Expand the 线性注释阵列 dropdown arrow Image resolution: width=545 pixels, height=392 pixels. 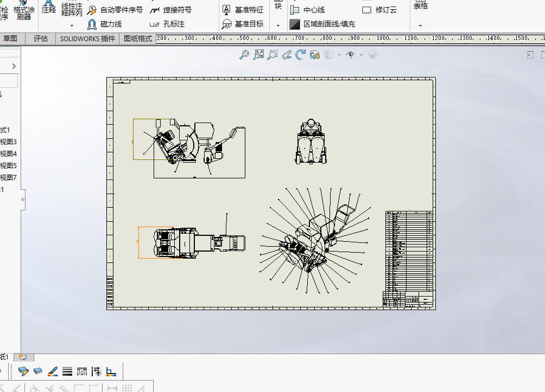(x=72, y=25)
